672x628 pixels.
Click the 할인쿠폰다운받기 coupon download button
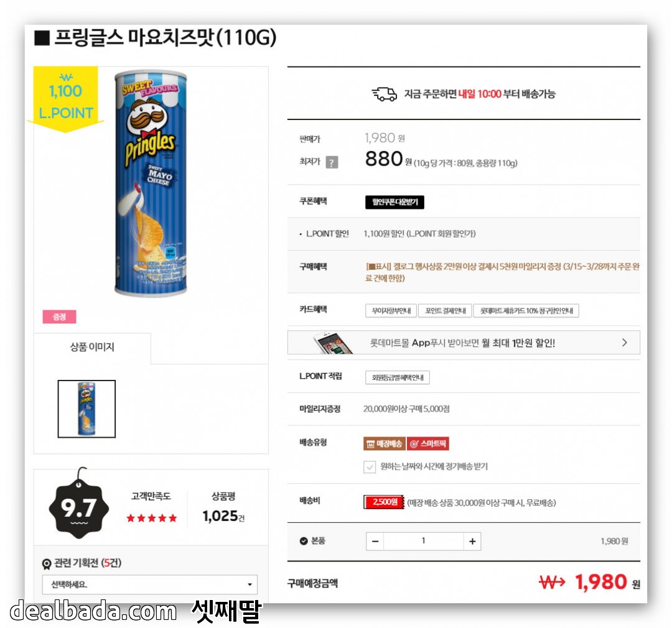pos(394,202)
